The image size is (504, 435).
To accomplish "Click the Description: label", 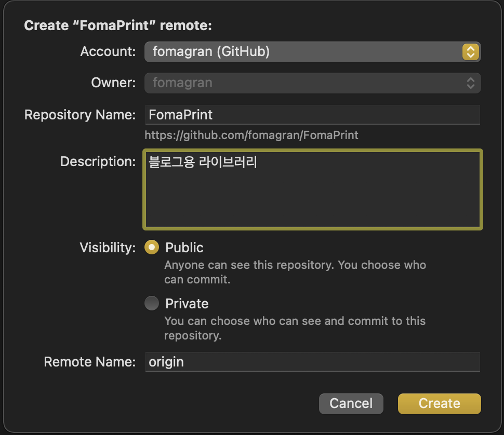I will tap(98, 161).
